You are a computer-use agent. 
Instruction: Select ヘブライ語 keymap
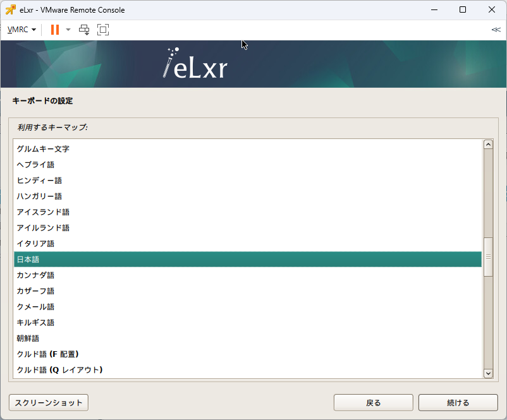point(248,164)
